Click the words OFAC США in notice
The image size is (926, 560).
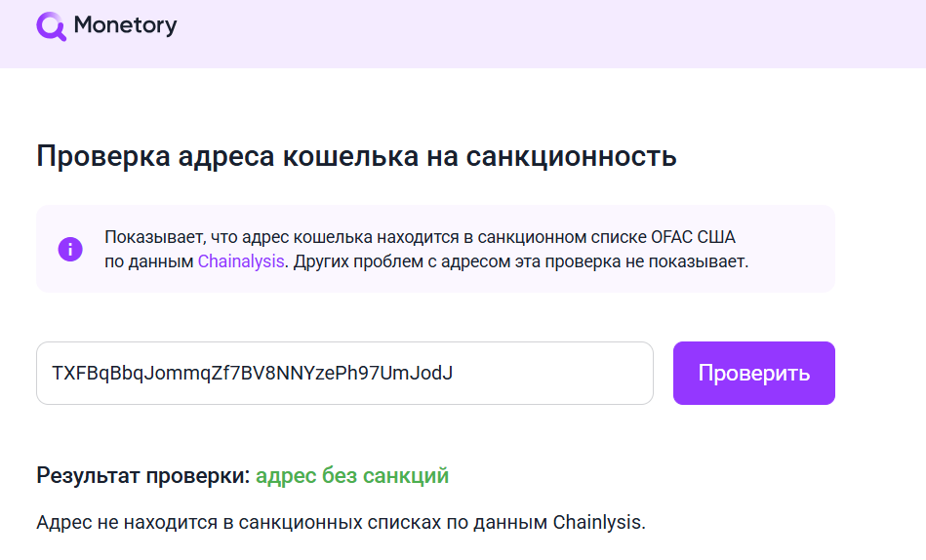[694, 237]
